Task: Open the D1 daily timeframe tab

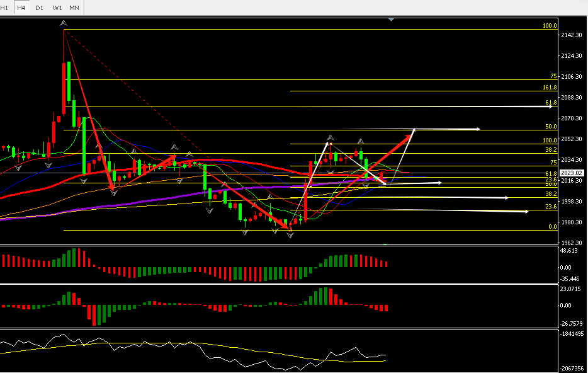Action: pos(39,8)
